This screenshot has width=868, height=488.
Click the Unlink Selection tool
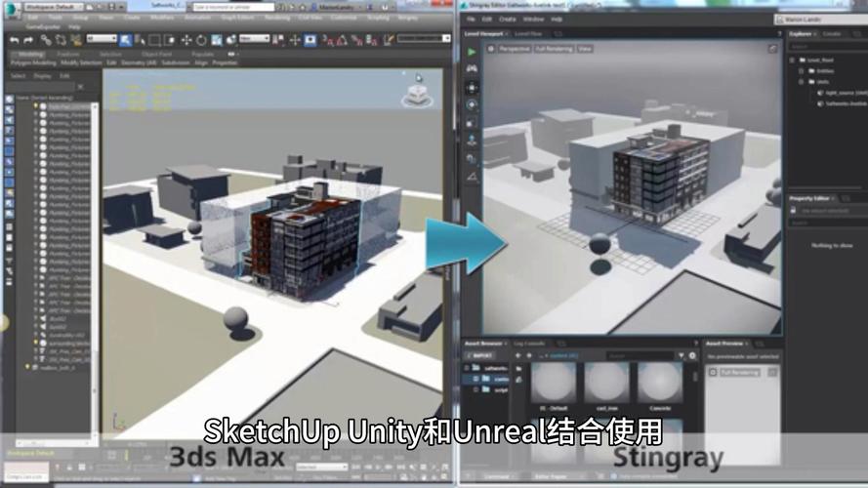pos(61,40)
